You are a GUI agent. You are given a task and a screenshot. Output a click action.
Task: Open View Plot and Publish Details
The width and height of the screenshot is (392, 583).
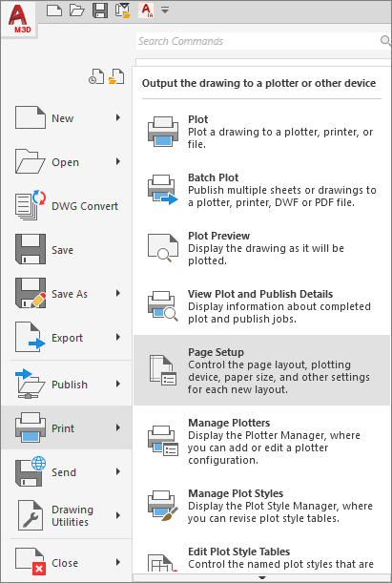tap(261, 306)
